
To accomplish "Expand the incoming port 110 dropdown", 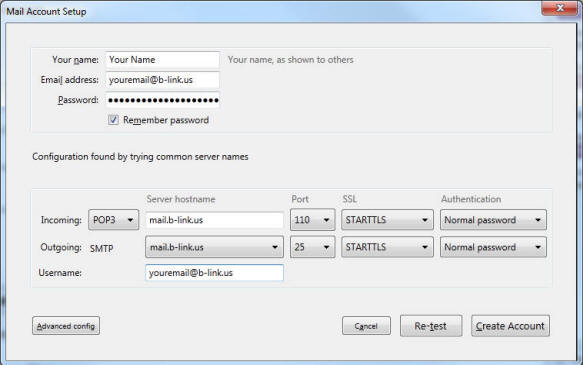I will coord(312,220).
